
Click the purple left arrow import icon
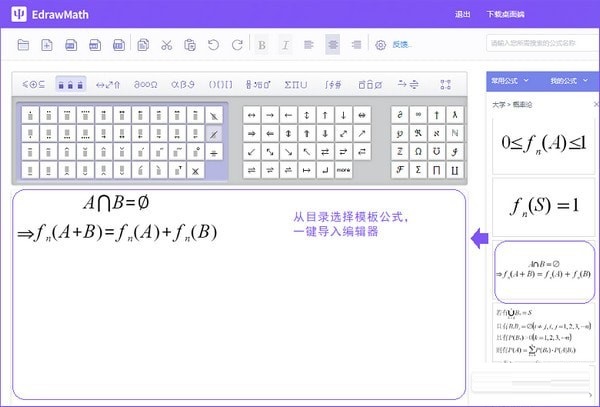click(x=479, y=238)
